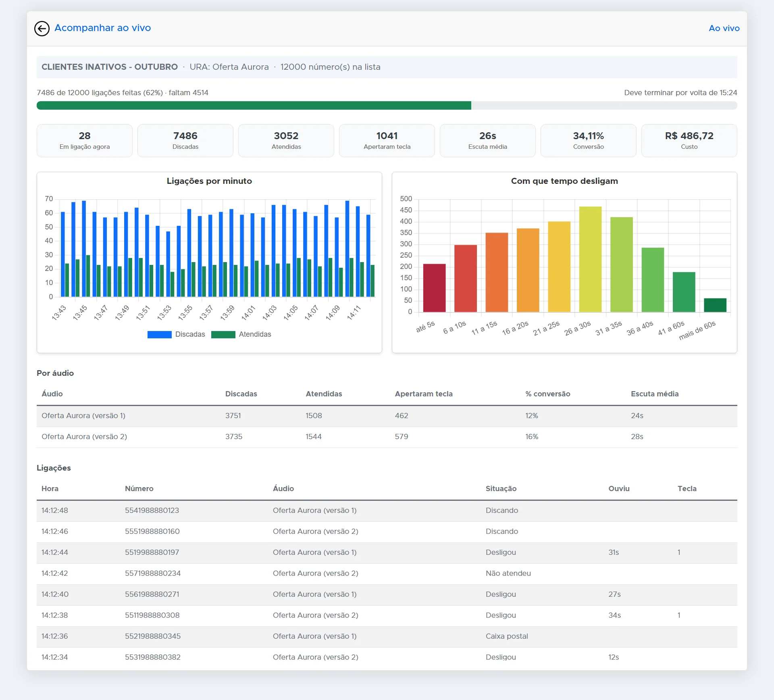Select the R$ 486,72 Custo card
Screen dimensions: 774x700
coord(689,141)
